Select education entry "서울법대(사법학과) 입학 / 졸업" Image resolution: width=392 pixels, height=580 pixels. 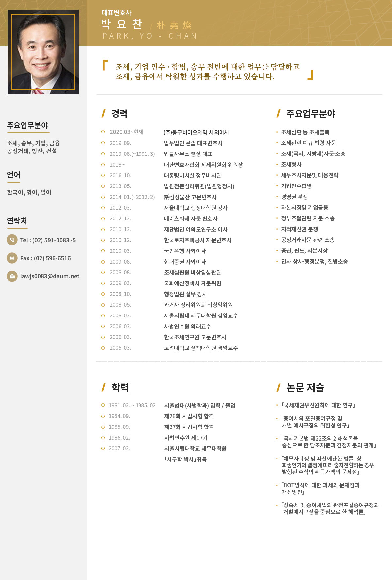click(200, 405)
